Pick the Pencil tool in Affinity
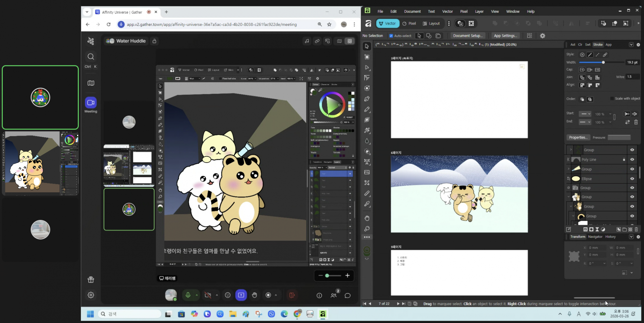644x323 pixels. pos(367,110)
